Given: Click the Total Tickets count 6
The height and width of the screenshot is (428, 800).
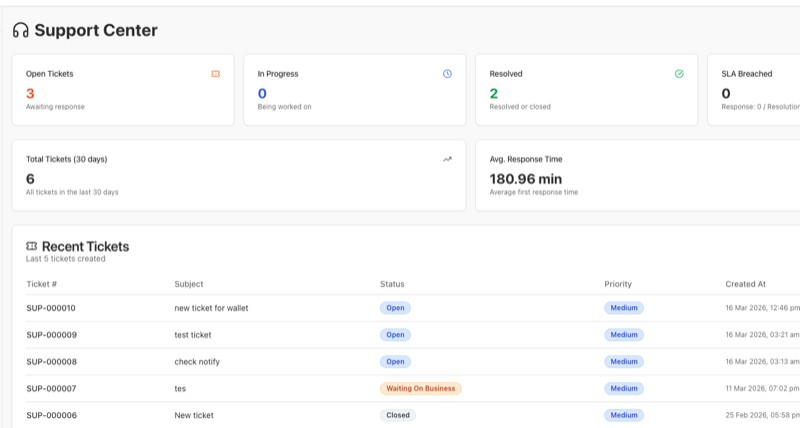Looking at the screenshot, I should [30, 179].
